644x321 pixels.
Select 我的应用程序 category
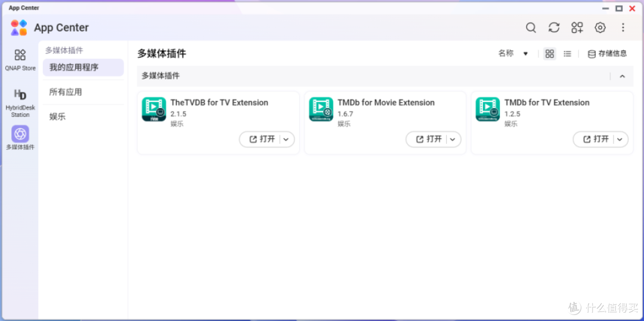tap(83, 67)
